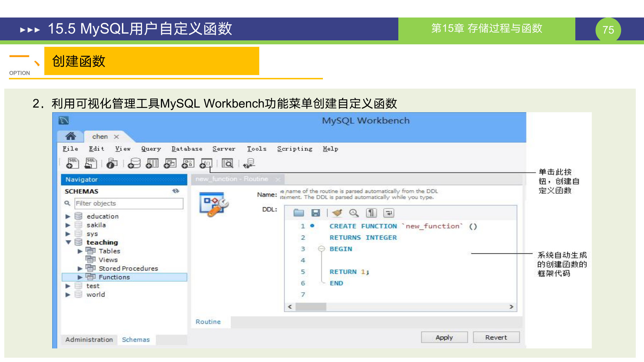Expand the Stored Procedures node
This screenshot has height=362, width=644.
pos(80,268)
